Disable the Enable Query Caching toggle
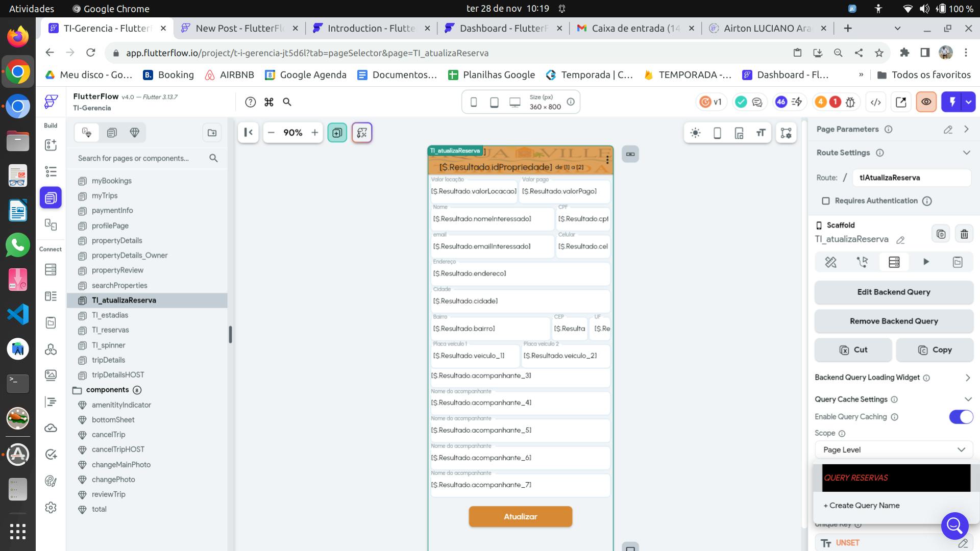Screen dimensions: 980x551 961,417
